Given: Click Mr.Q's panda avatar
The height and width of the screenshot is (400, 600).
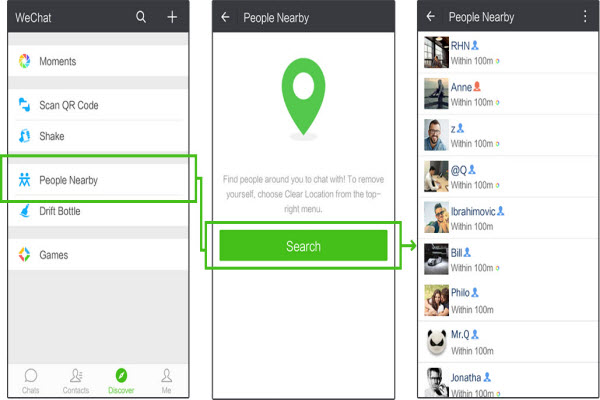Looking at the screenshot, I should pos(436,342).
